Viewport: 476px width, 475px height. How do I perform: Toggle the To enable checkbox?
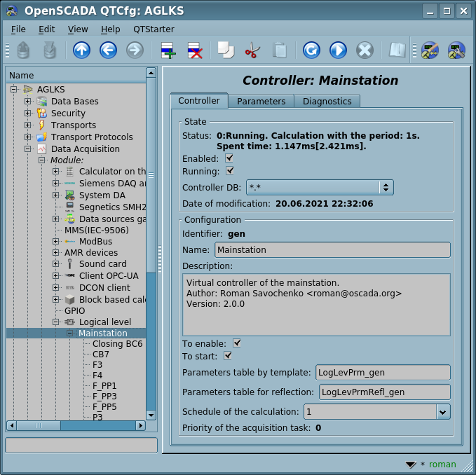(237, 343)
